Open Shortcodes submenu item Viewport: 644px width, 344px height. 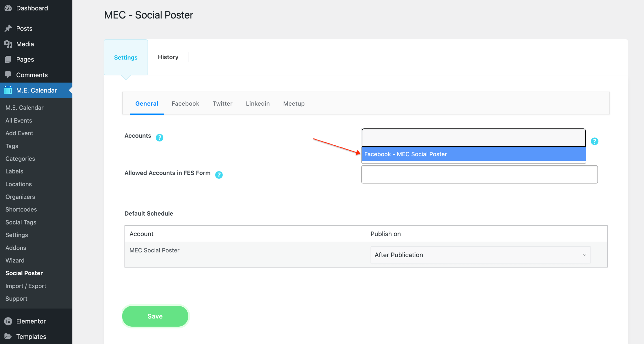(x=21, y=209)
